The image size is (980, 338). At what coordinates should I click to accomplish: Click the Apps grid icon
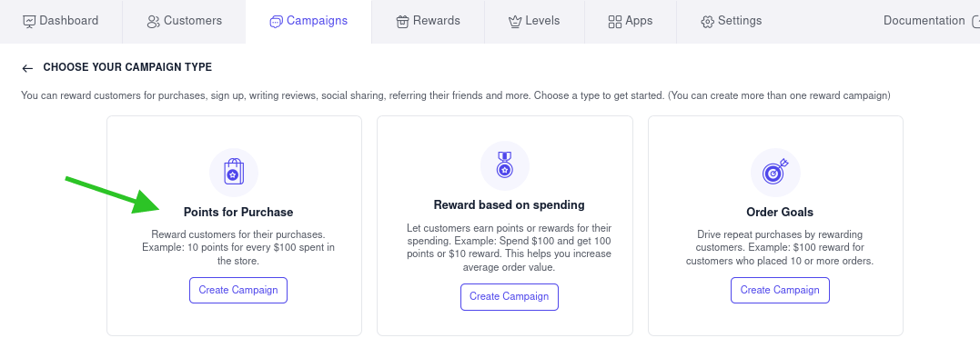point(615,22)
